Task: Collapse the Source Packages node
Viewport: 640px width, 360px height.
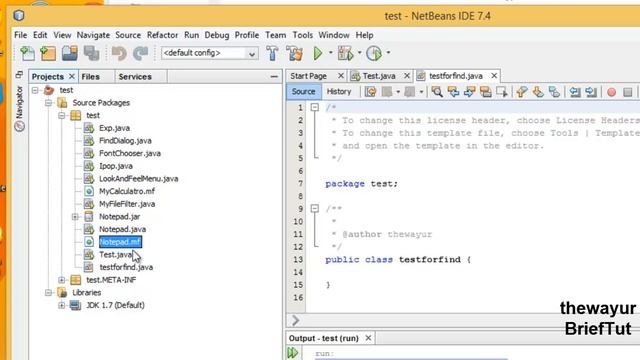Action: [x=49, y=103]
